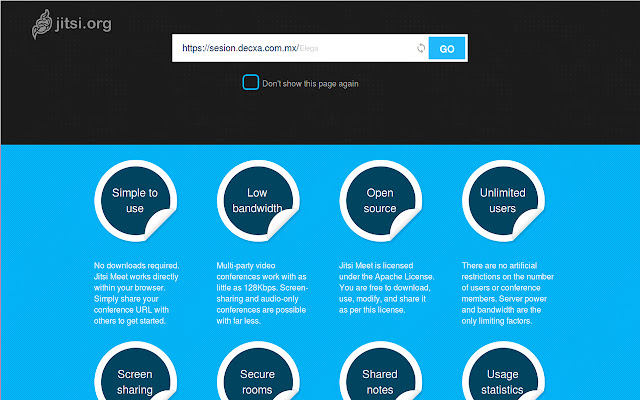This screenshot has height=400, width=640.
Task: Click the "Shared notes" sticker badge
Action: pyautogui.click(x=380, y=371)
